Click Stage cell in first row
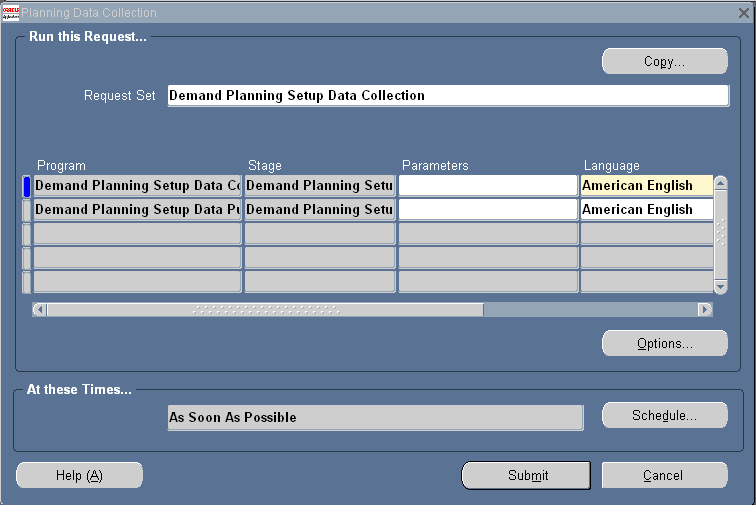Viewport: 756px width, 505px height. (x=320, y=186)
